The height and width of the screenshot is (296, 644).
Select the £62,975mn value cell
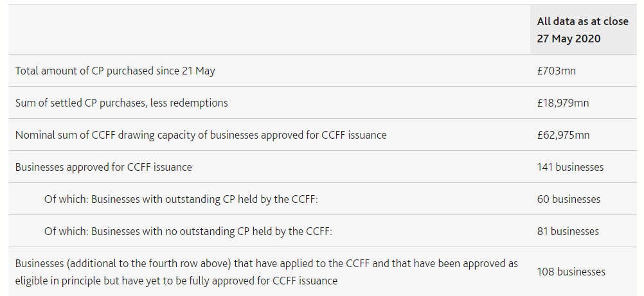pyautogui.click(x=563, y=135)
